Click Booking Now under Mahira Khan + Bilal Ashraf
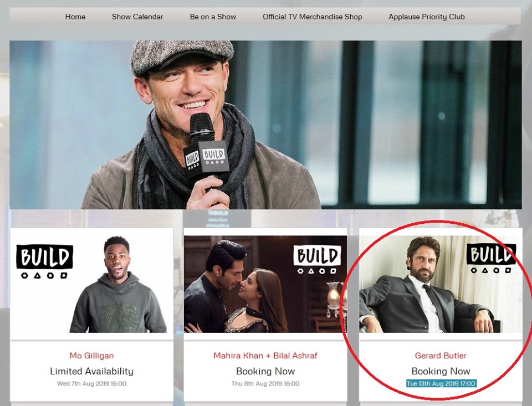The height and width of the screenshot is (406, 532). click(265, 371)
